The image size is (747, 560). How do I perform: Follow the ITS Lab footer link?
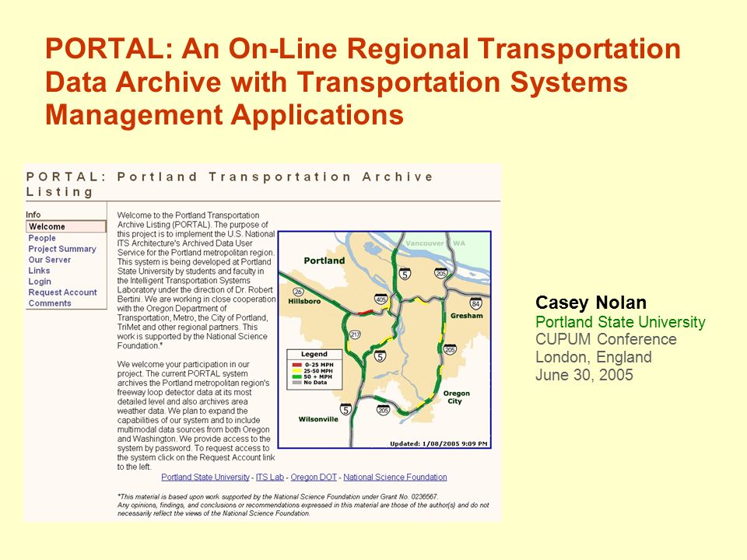click(x=270, y=477)
